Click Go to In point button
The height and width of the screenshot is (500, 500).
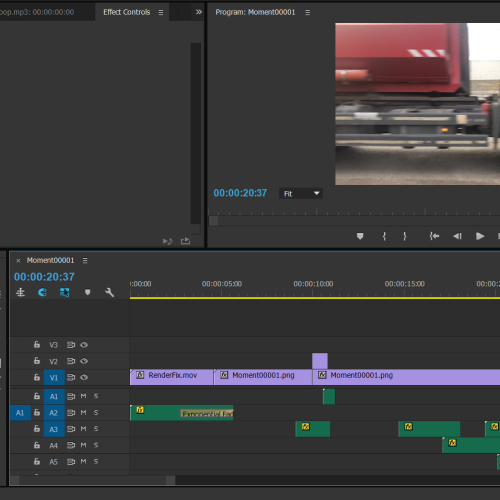[434, 236]
